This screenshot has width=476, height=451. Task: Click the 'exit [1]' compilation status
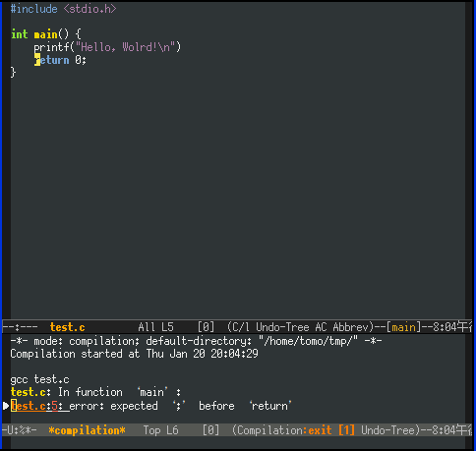click(331, 430)
